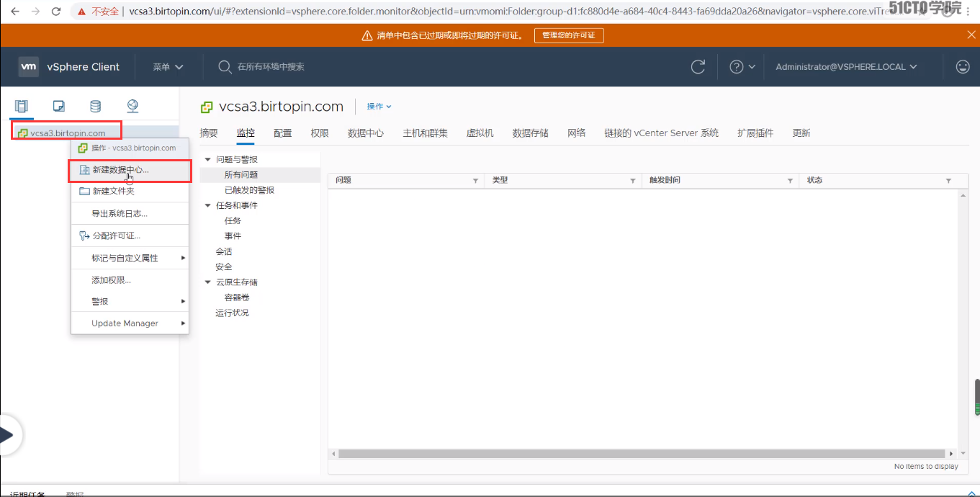Collapse the 问题与警报 tree section
980x497 pixels.
coord(208,159)
